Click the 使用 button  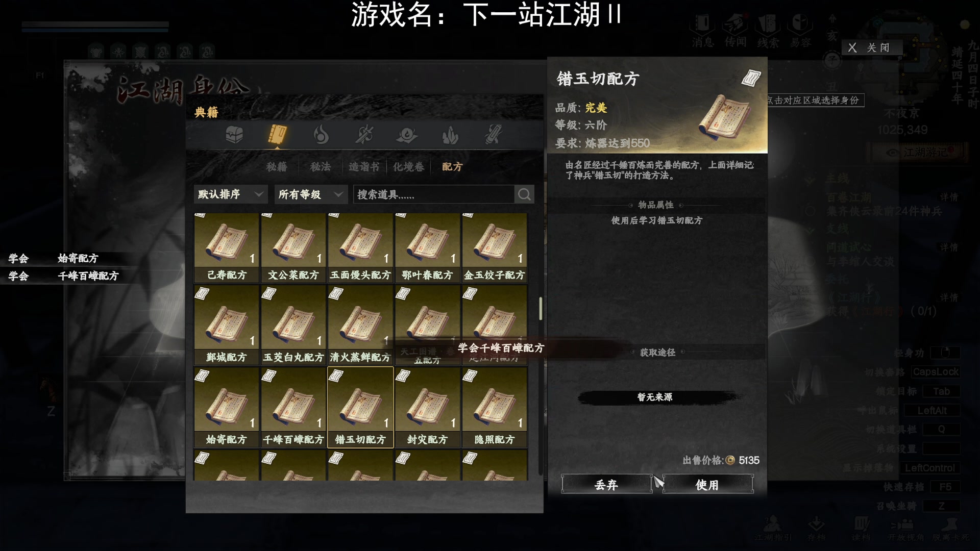707,484
